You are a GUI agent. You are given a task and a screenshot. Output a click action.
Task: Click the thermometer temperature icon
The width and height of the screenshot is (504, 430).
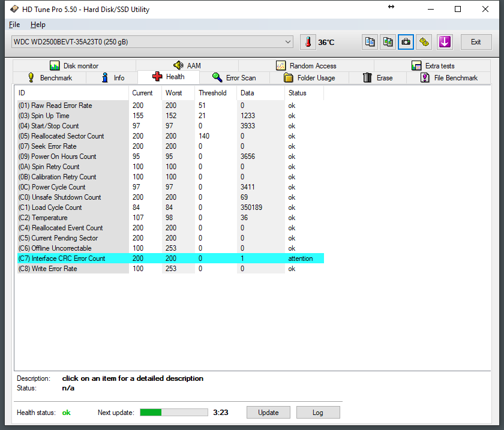(308, 42)
